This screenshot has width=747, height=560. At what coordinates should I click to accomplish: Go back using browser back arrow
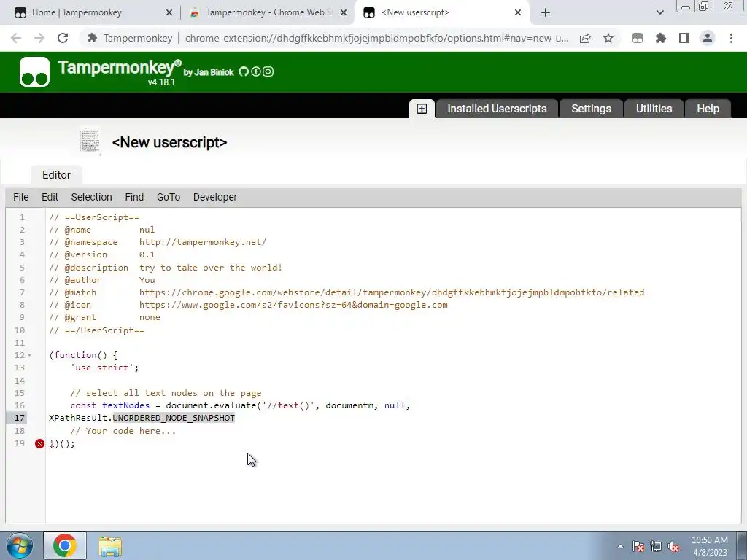click(x=16, y=38)
